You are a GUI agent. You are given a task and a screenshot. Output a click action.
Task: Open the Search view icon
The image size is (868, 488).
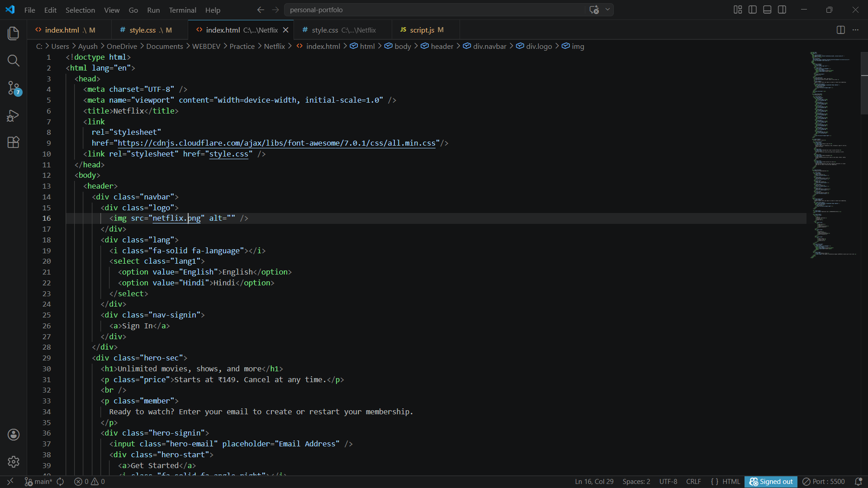click(13, 61)
